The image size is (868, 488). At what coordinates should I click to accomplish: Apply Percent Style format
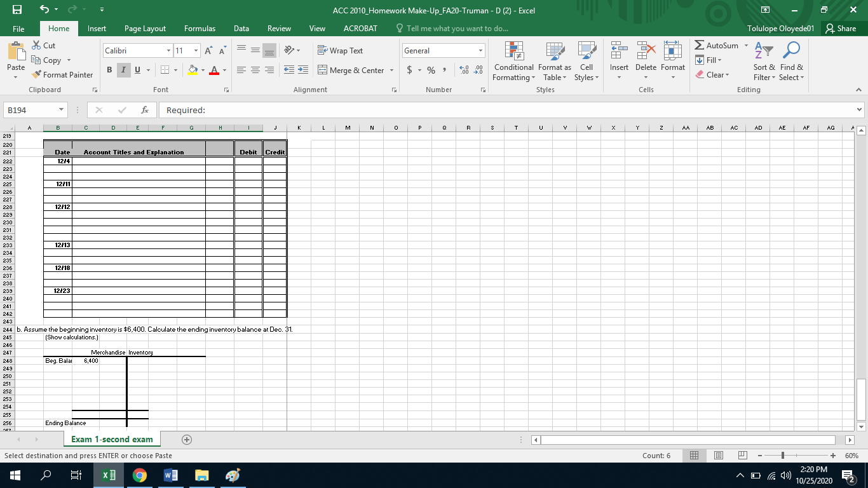(431, 71)
